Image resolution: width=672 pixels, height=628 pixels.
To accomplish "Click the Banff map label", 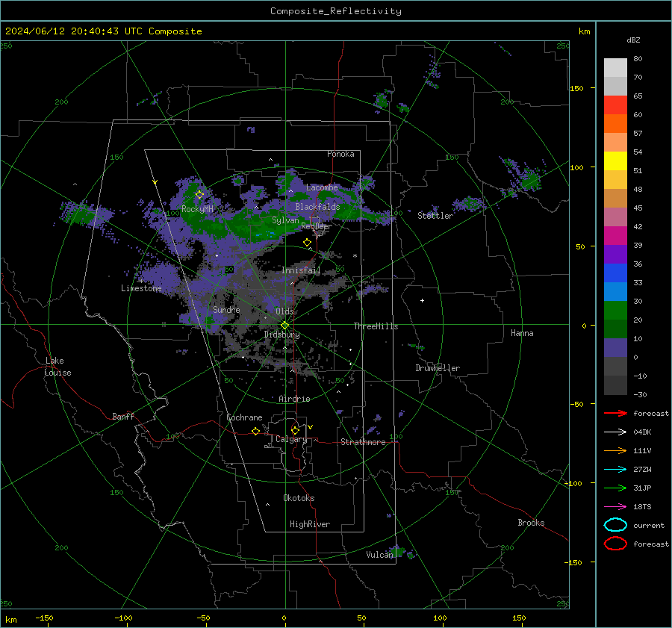I will [x=123, y=416].
